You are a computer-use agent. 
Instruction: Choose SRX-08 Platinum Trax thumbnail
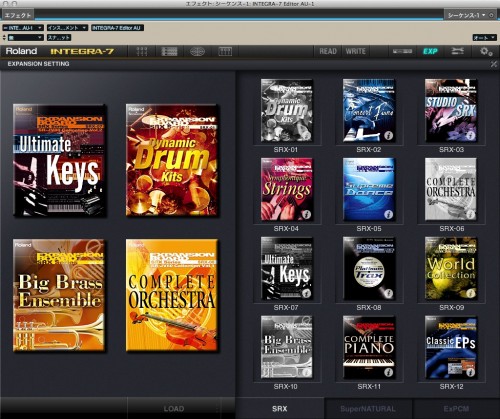tap(369, 268)
